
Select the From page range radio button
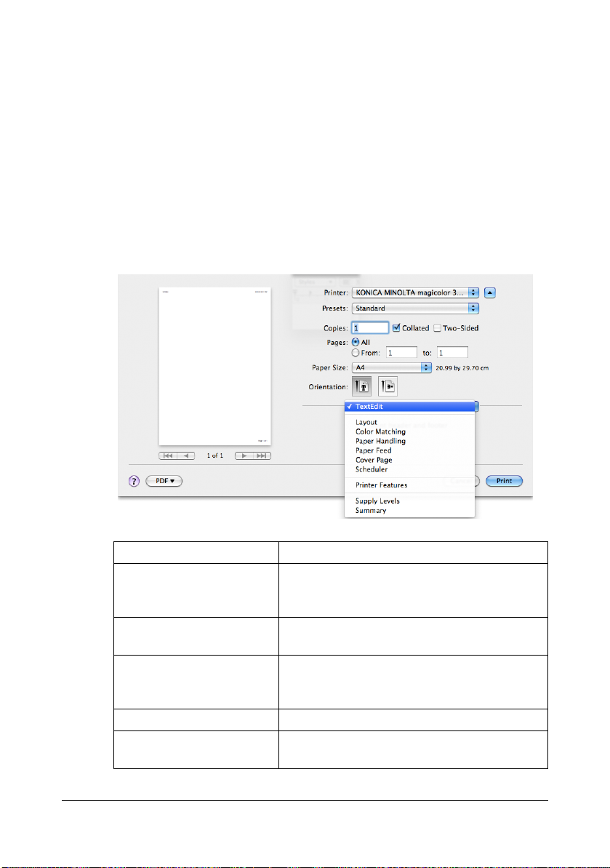coord(356,352)
